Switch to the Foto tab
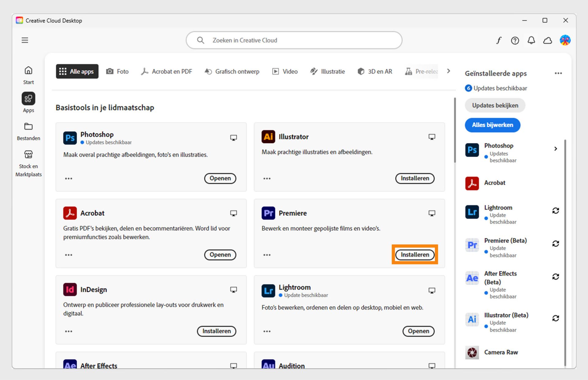Viewport: 588px width, 380px height. [x=117, y=71]
